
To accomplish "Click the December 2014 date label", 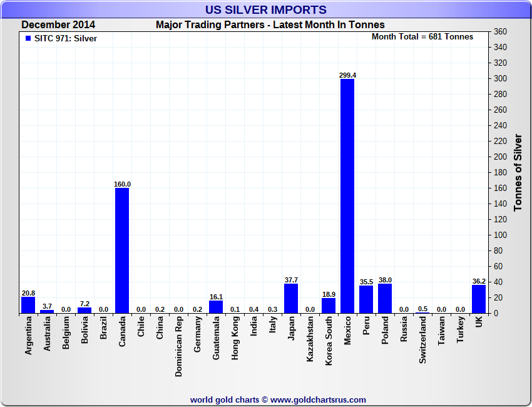I will click(x=58, y=25).
